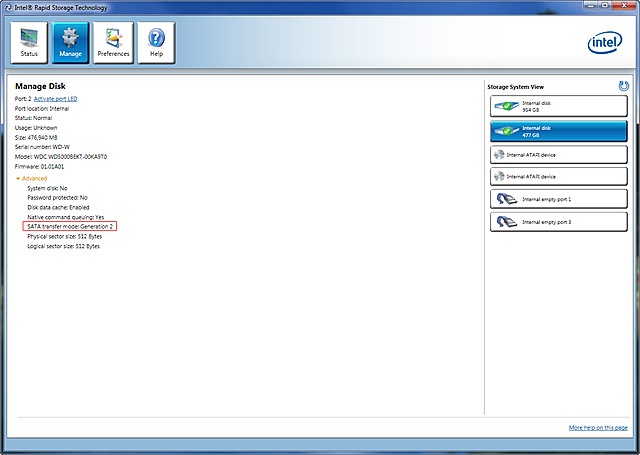Select the Manage tab
The height and width of the screenshot is (455, 640).
pos(71,43)
